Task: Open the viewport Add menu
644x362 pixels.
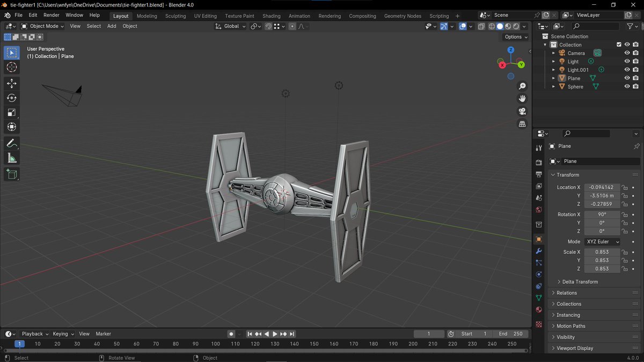Action: click(112, 26)
